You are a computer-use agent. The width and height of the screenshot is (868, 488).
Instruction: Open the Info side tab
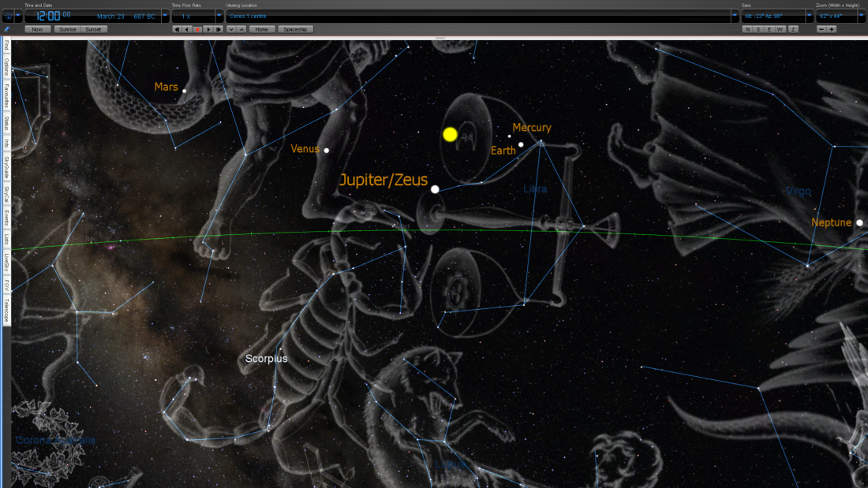tap(6, 143)
